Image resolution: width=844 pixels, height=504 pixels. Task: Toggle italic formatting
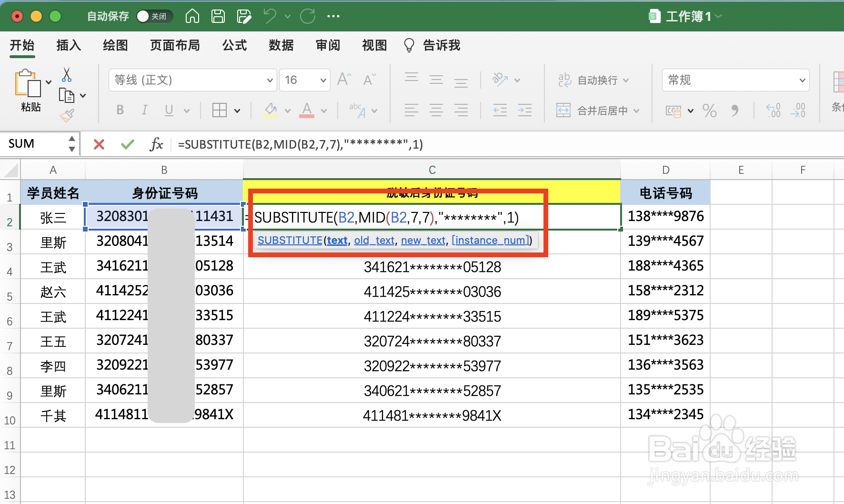(144, 111)
